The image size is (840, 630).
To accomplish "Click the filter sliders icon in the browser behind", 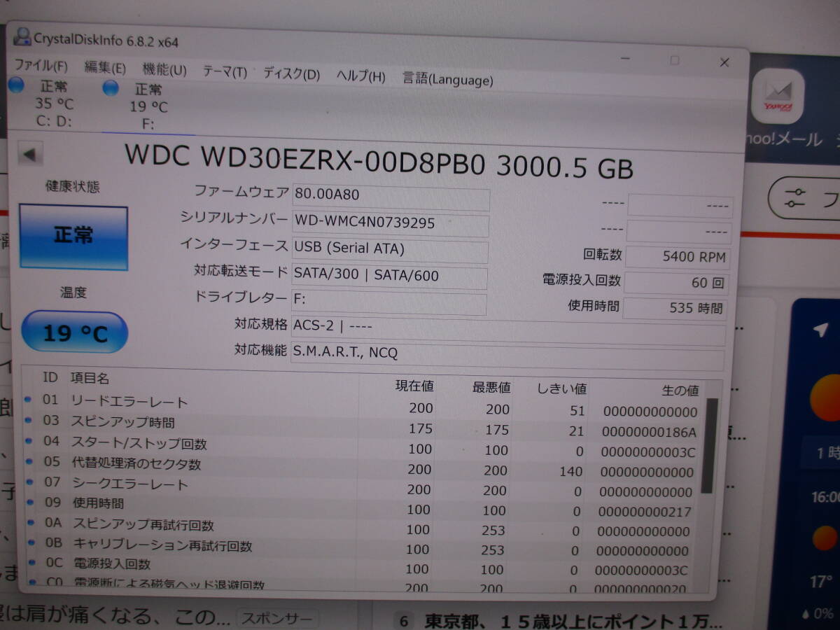I will (796, 199).
